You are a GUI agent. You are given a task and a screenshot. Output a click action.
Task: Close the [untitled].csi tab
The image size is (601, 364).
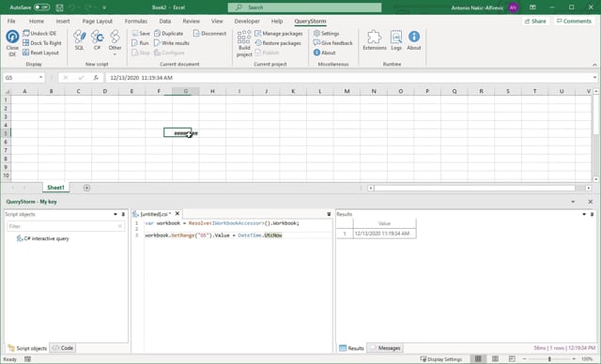pyautogui.click(x=177, y=214)
